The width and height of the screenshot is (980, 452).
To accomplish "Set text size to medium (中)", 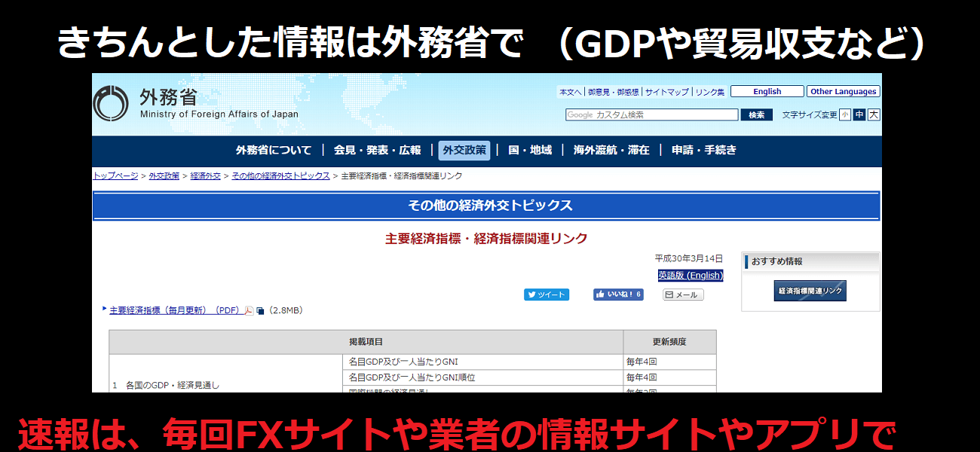I will (x=859, y=115).
